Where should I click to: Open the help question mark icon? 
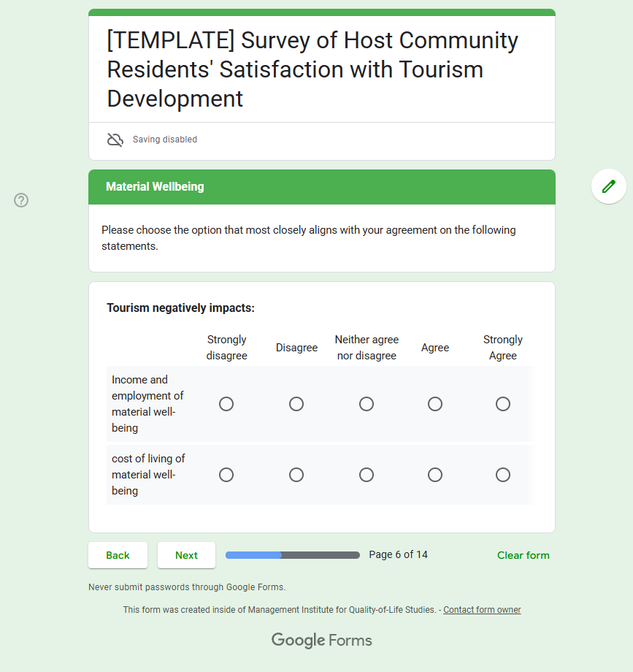coord(21,200)
